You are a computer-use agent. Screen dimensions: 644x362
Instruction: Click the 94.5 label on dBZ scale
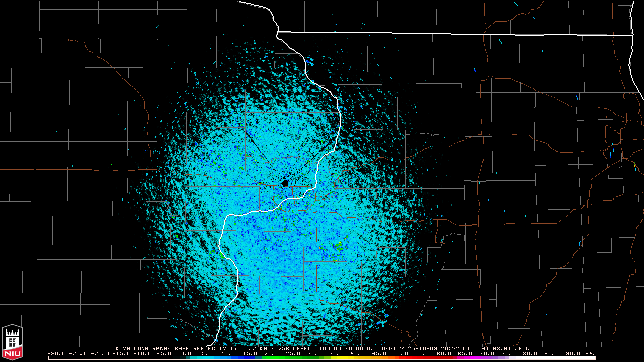[x=592, y=354]
